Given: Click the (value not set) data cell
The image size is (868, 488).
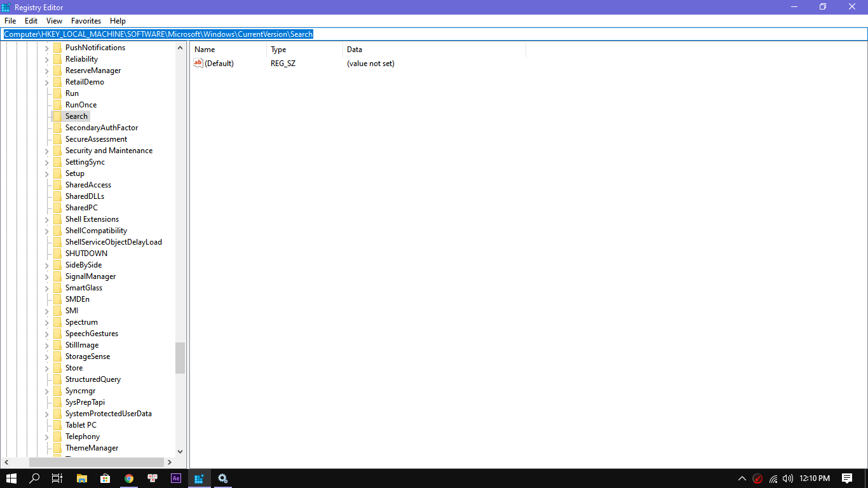Looking at the screenshot, I should (x=370, y=64).
